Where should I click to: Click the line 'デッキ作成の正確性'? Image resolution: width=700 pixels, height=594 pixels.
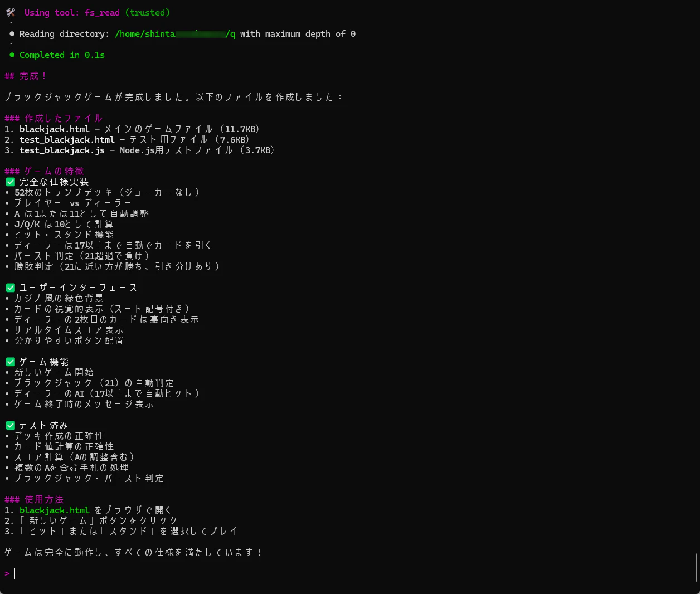click(x=59, y=436)
